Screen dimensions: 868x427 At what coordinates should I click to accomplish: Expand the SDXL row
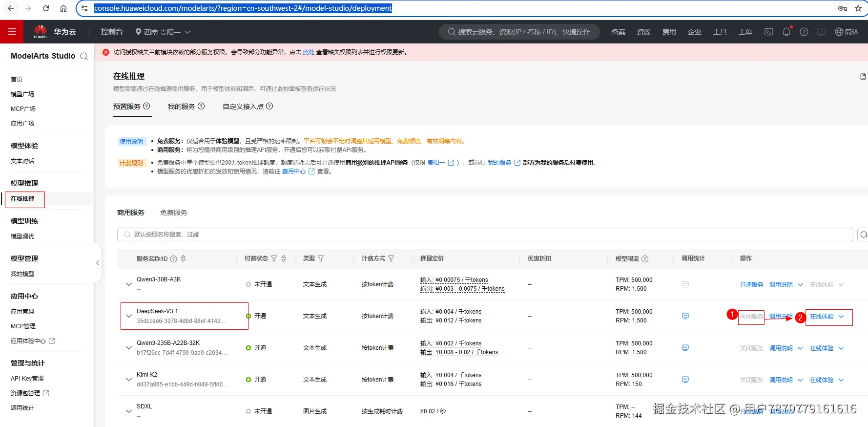point(129,411)
